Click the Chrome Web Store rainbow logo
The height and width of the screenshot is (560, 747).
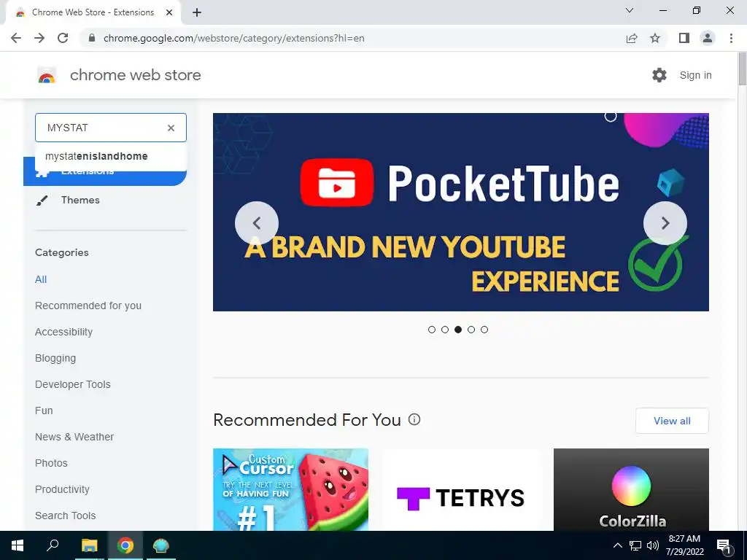click(x=47, y=75)
